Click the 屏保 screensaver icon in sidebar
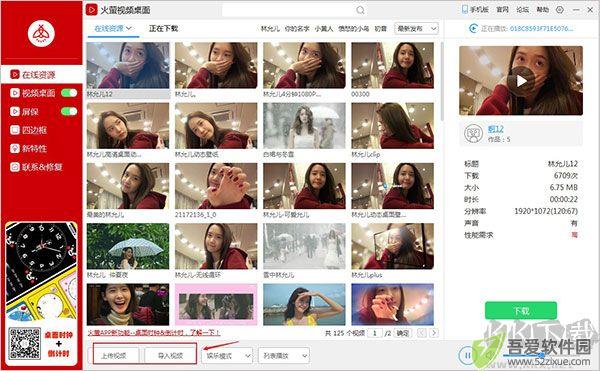The width and height of the screenshot is (600, 371). point(15,111)
